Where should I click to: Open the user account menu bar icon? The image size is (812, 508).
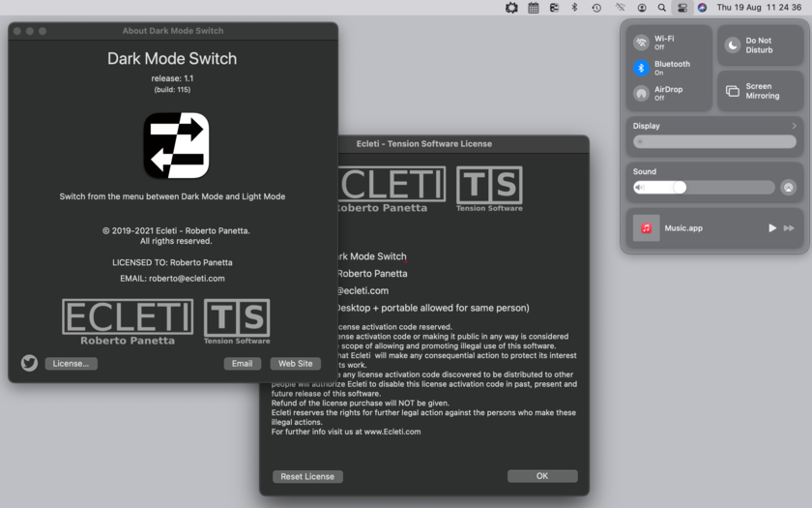tap(642, 8)
